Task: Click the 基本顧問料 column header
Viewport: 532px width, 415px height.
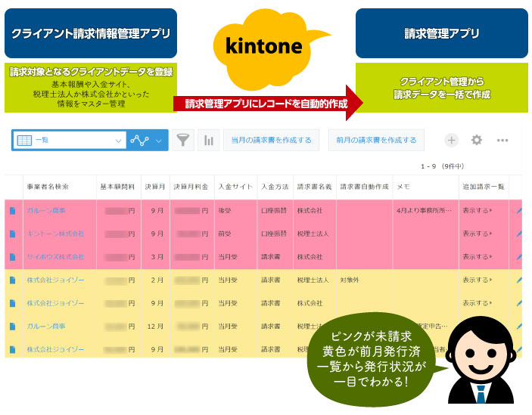Action: tap(117, 187)
